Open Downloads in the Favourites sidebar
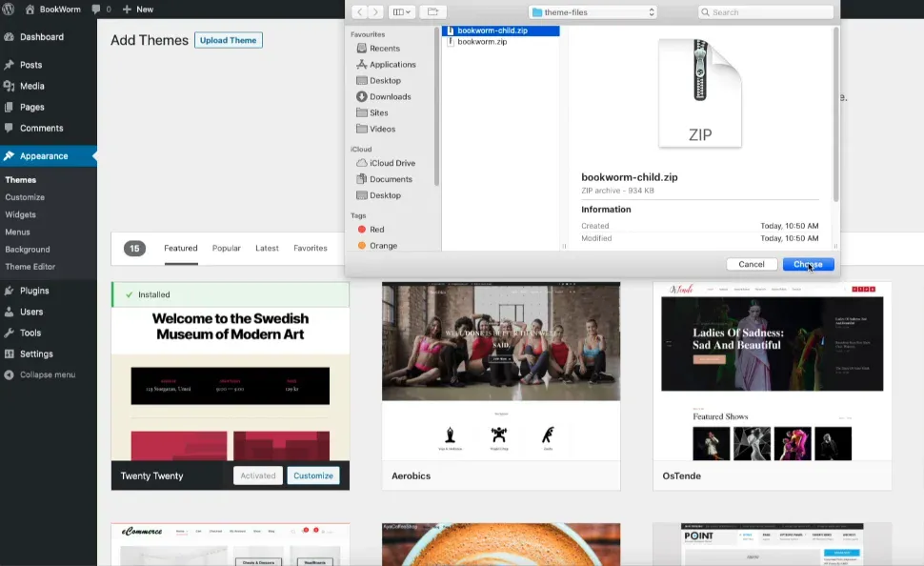924x566 pixels. pos(390,96)
